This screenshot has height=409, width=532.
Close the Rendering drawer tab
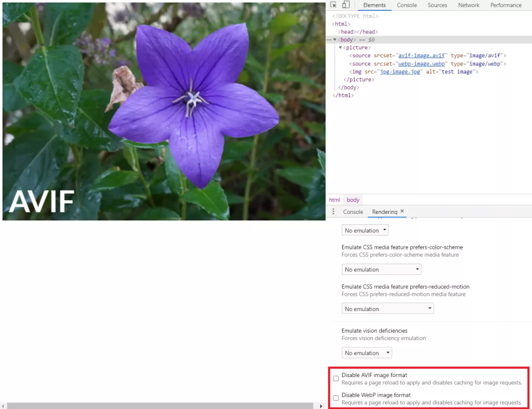[x=402, y=210]
